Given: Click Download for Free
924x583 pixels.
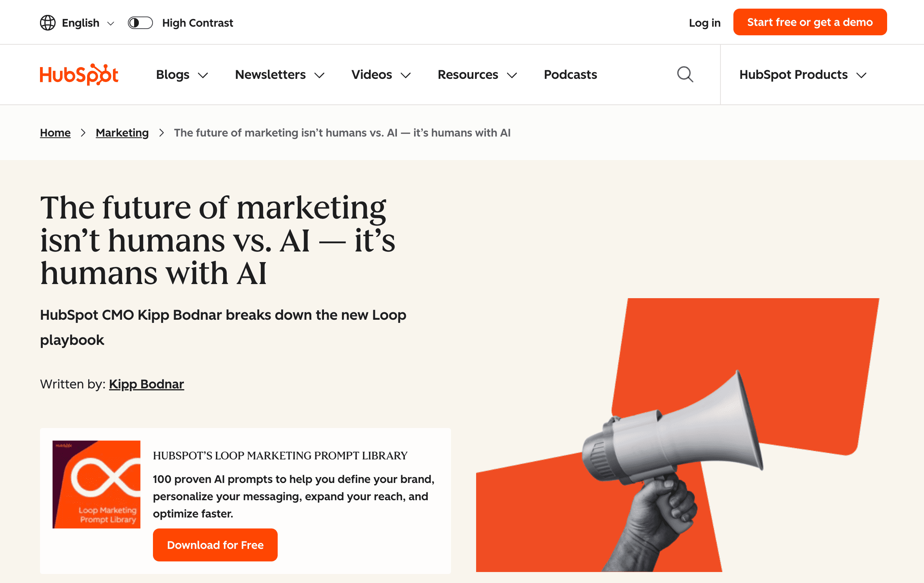Looking at the screenshot, I should [x=215, y=545].
